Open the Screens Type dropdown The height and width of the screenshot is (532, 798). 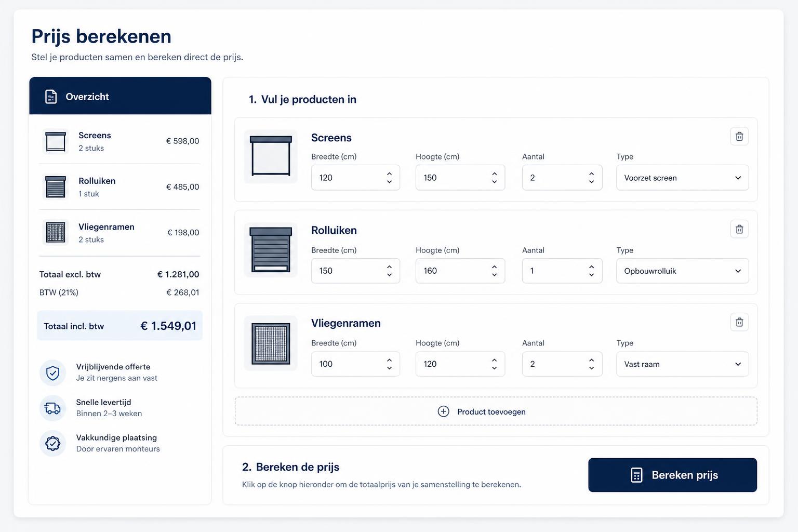(682, 178)
